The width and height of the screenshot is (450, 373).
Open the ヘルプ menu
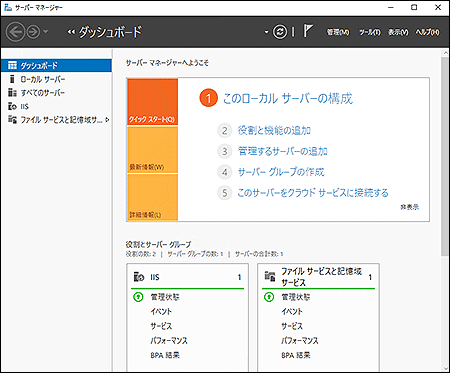(x=427, y=32)
